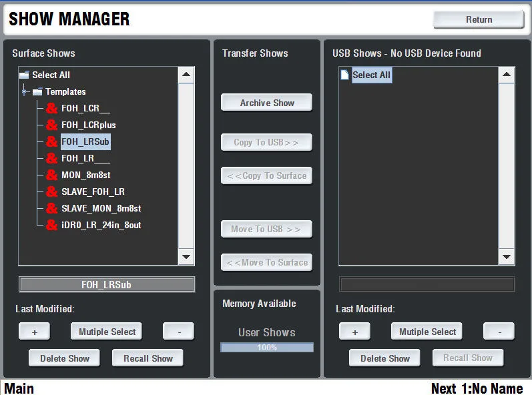Click Select All in Surface Shows
Screen dimensions: 532x395
click(x=51, y=75)
